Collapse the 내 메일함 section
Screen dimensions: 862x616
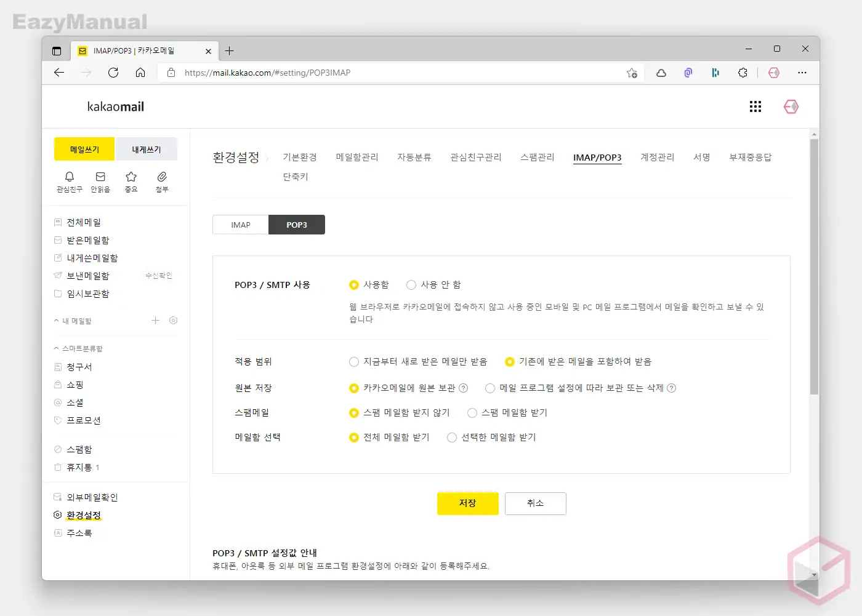tap(57, 321)
